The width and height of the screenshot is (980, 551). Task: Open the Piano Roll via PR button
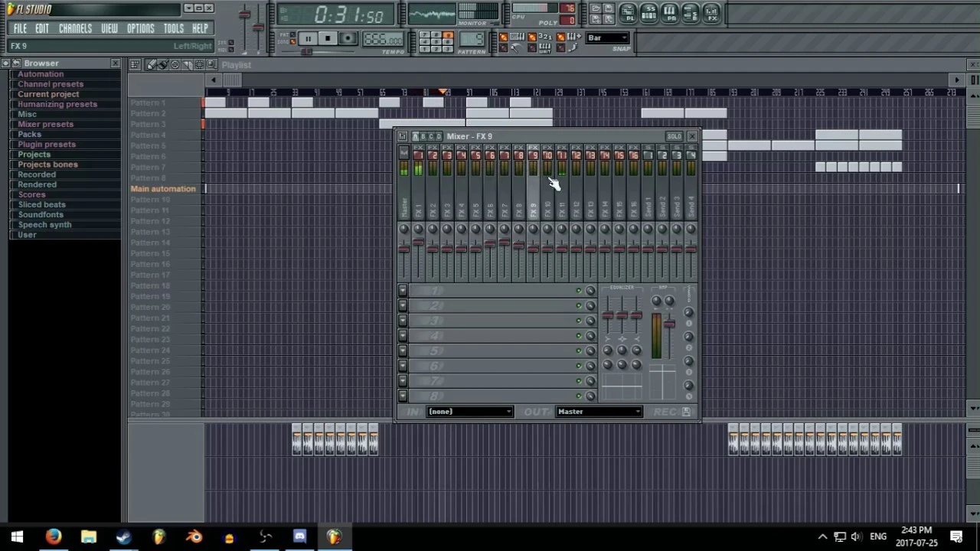pyautogui.click(x=671, y=13)
